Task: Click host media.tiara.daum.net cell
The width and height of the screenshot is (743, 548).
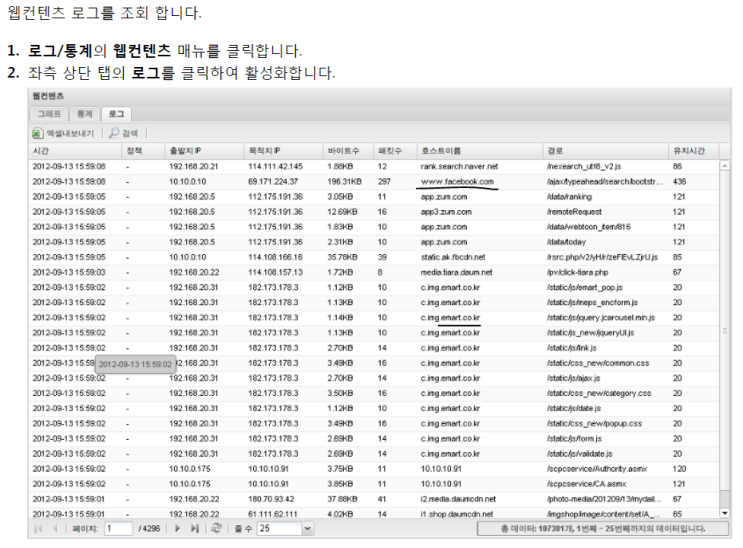Action: click(456, 273)
